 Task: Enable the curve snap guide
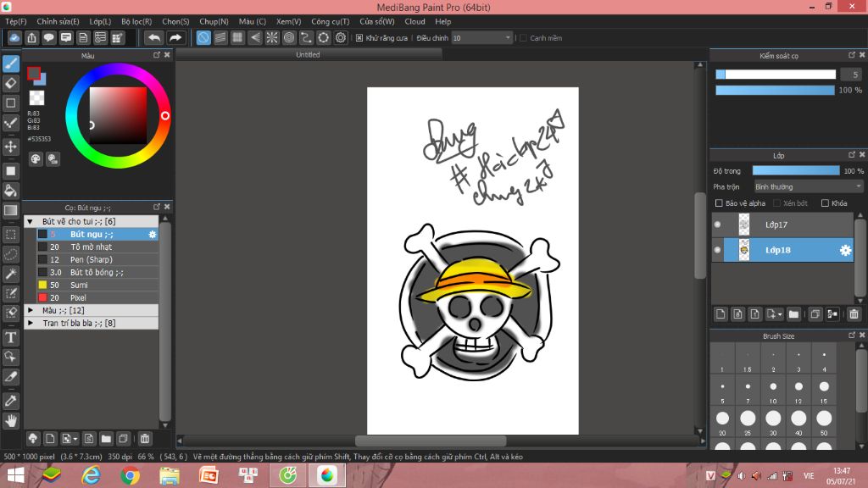pos(306,37)
